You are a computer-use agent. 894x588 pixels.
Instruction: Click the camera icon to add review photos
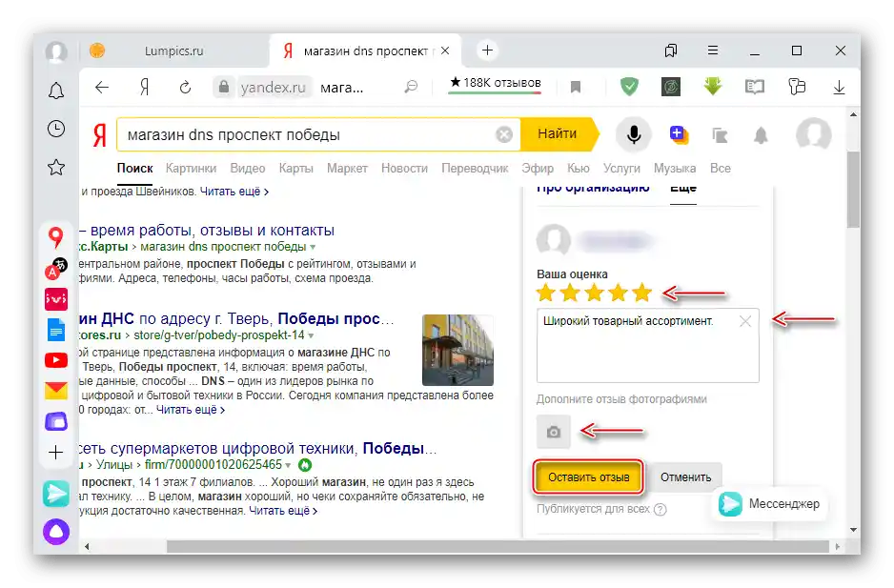[555, 432]
